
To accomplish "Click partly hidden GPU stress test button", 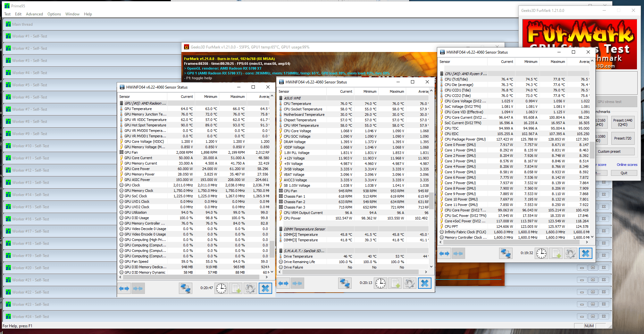I will (x=616, y=102).
